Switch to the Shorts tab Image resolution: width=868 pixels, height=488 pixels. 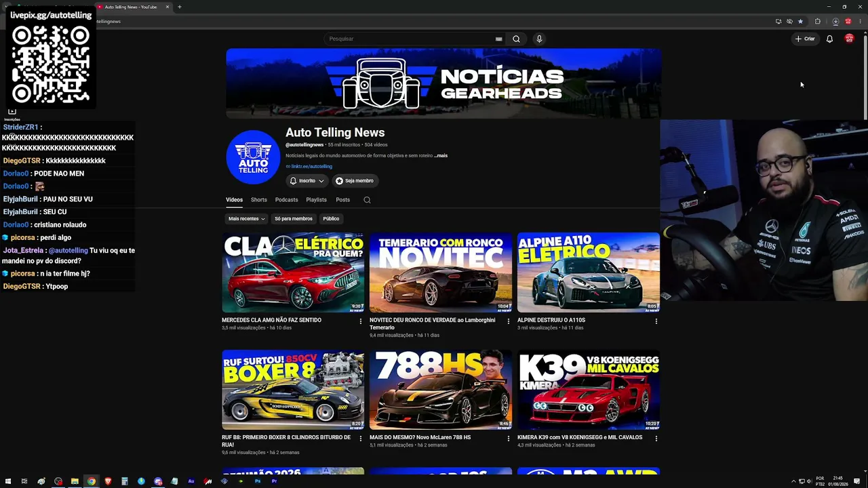pyautogui.click(x=259, y=200)
